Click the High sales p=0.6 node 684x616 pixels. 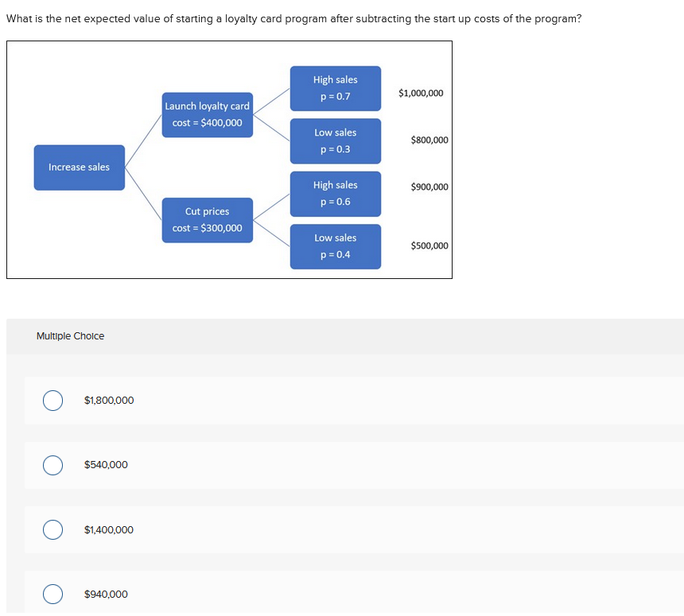pyautogui.click(x=336, y=194)
